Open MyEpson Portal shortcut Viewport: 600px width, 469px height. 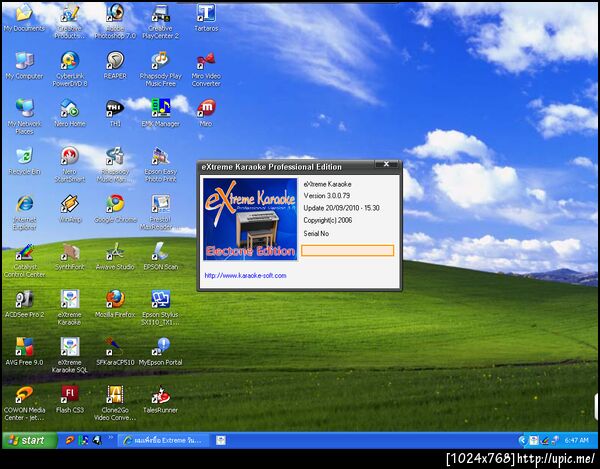point(160,352)
